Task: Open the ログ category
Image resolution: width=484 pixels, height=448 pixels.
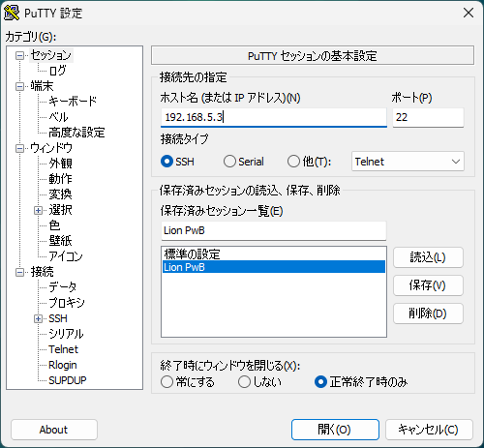Action: pyautogui.click(x=57, y=71)
